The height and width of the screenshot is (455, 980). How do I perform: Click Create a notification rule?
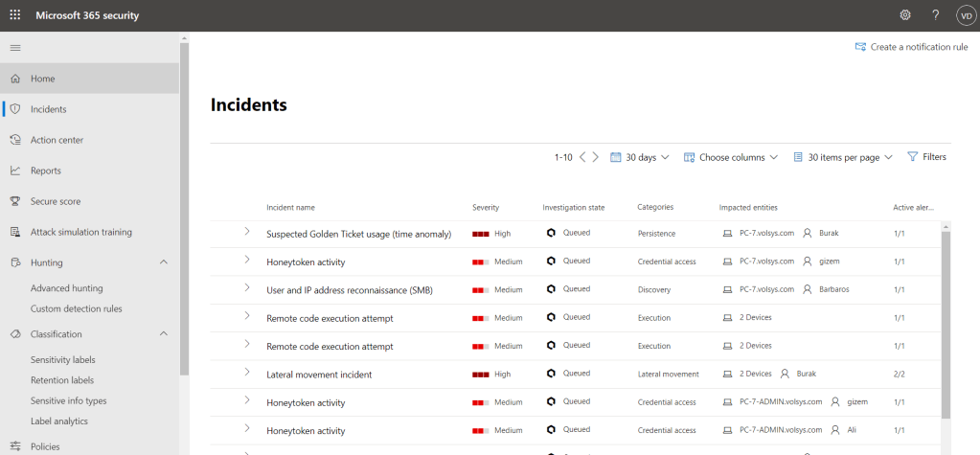[x=911, y=47]
